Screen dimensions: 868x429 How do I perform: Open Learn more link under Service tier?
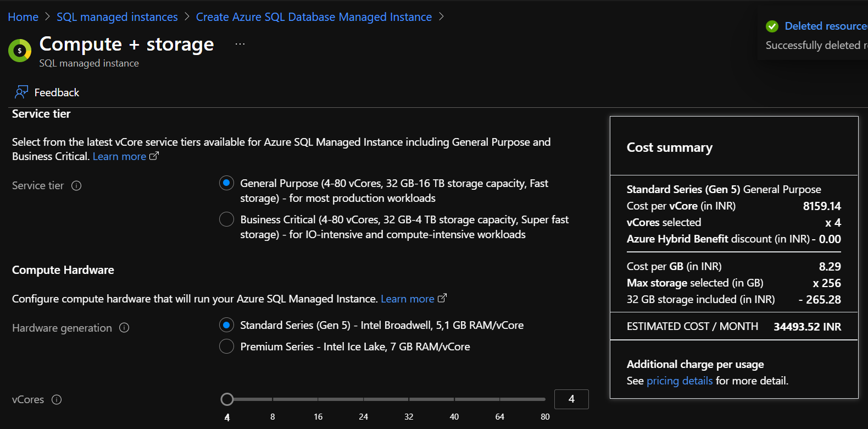(x=119, y=156)
